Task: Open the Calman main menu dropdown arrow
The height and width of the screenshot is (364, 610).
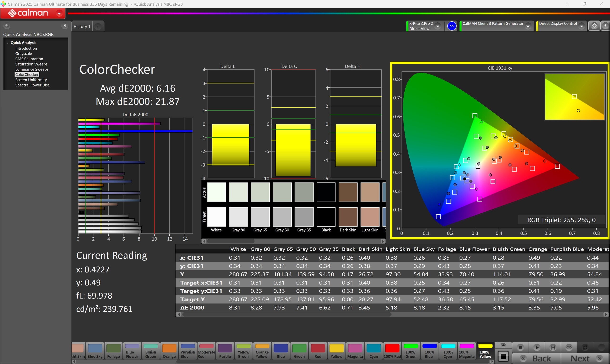Action: pos(59,13)
